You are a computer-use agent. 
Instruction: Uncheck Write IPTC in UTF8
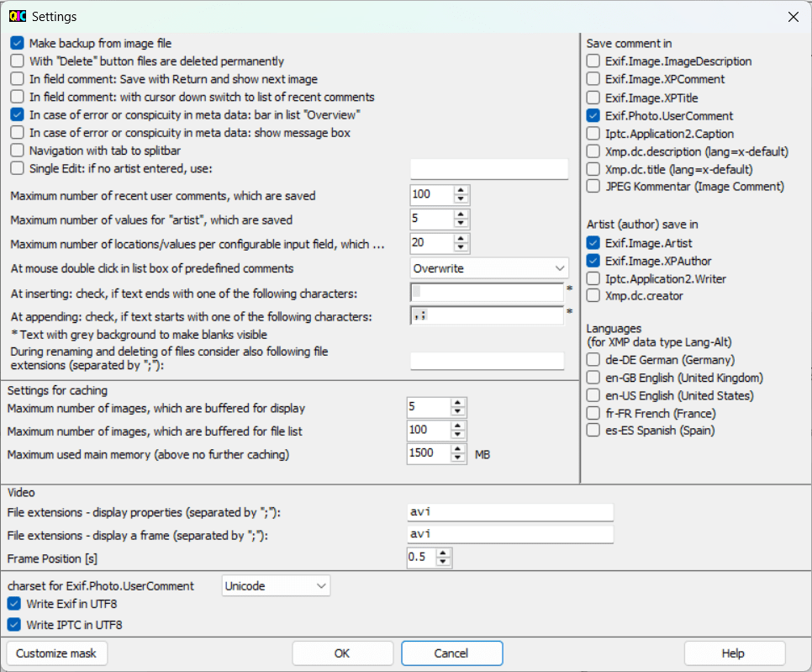(14, 625)
